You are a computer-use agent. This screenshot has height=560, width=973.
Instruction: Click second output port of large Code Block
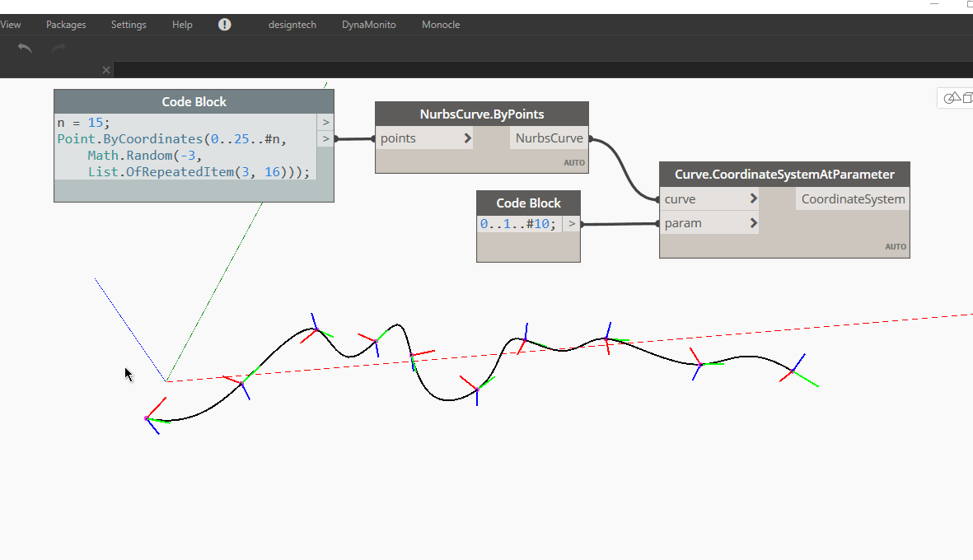click(325, 139)
